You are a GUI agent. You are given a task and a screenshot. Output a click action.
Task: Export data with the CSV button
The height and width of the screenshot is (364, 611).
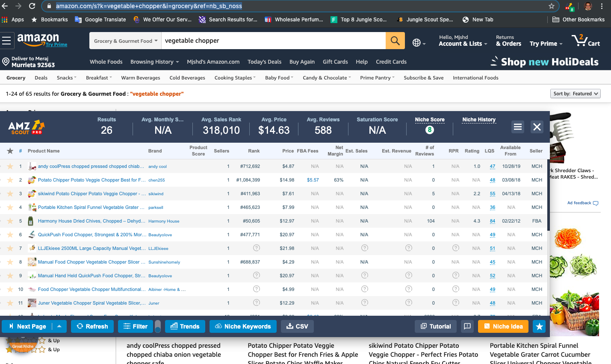297,326
